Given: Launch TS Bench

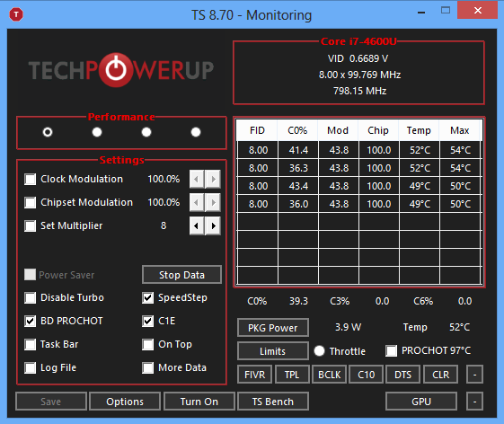Looking at the screenshot, I should click(273, 402).
